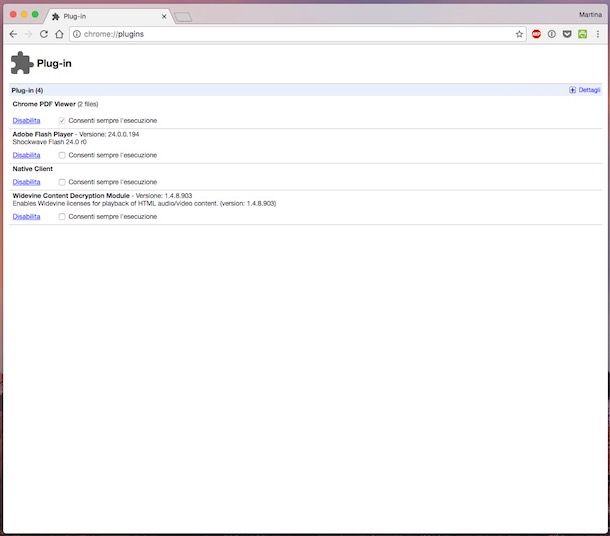Open the Pocket extension icon

[x=567, y=34]
